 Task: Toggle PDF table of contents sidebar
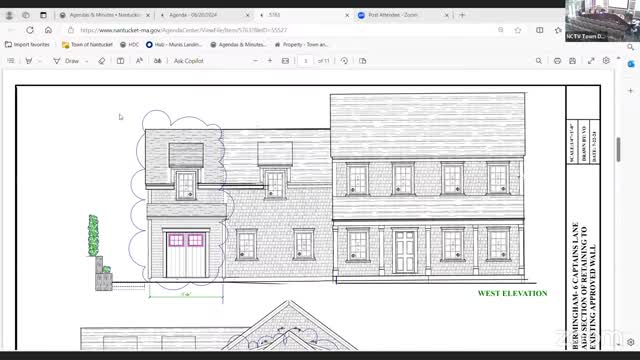(x=11, y=61)
